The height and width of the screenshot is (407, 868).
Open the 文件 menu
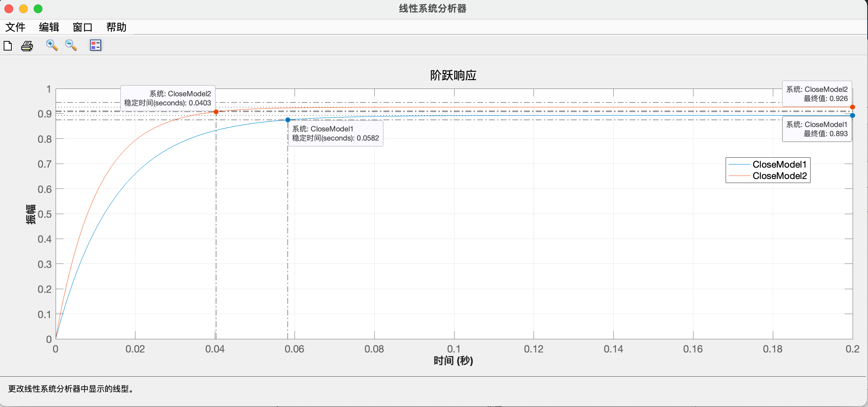click(15, 27)
